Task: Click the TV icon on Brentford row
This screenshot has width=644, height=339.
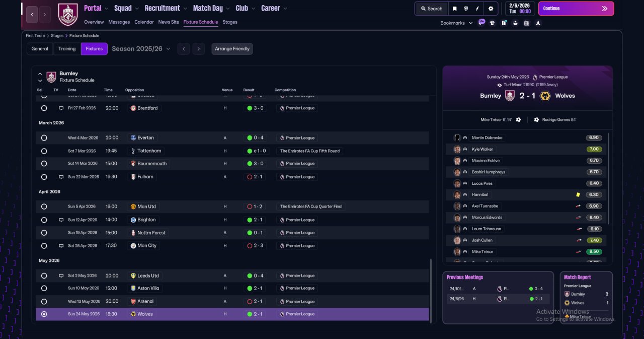Action: coord(61,108)
